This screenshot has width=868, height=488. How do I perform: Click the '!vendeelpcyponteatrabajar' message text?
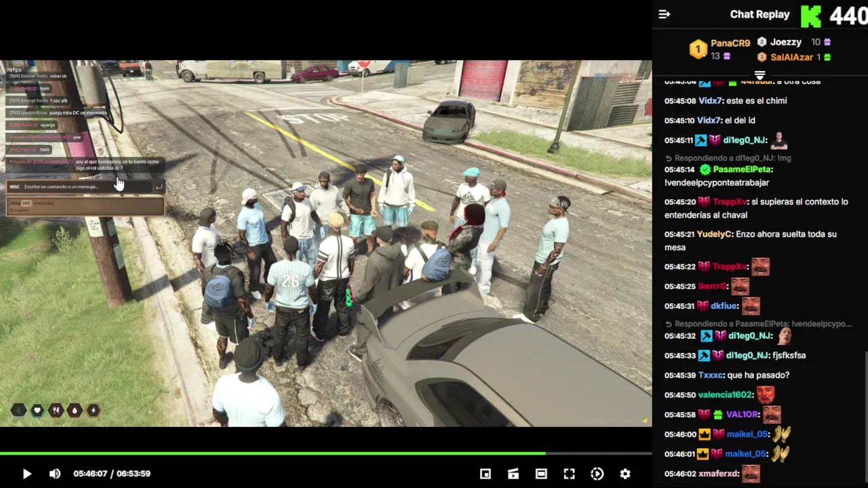click(x=717, y=183)
